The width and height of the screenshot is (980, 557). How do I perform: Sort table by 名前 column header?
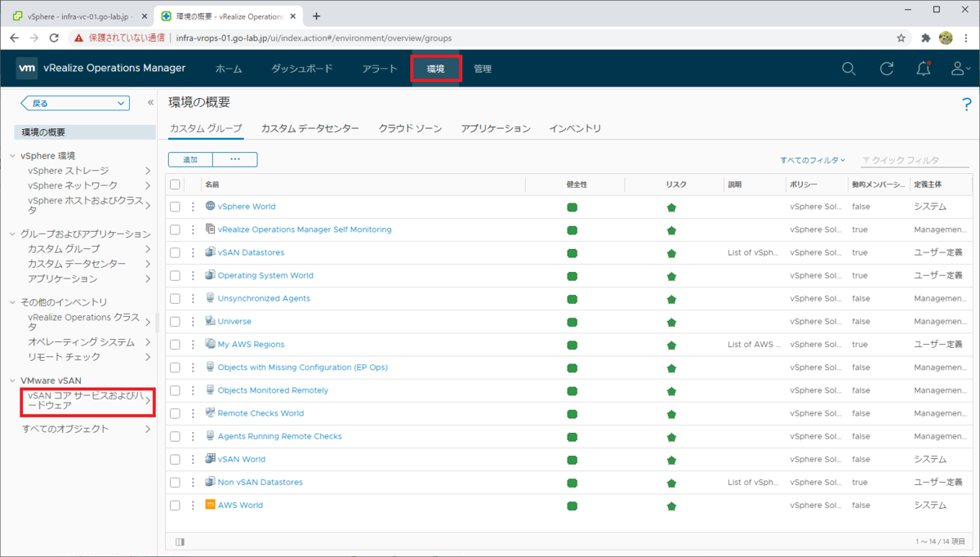(212, 185)
